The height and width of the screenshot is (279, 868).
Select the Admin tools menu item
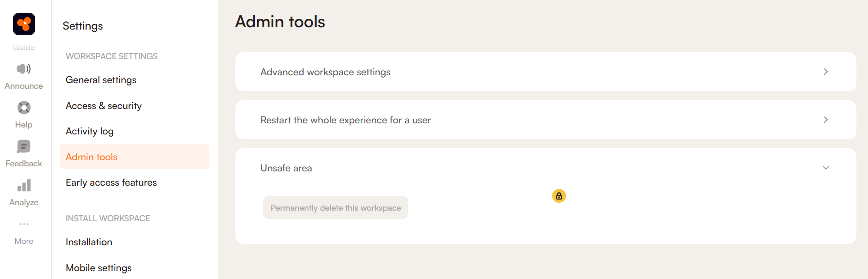pyautogui.click(x=92, y=157)
